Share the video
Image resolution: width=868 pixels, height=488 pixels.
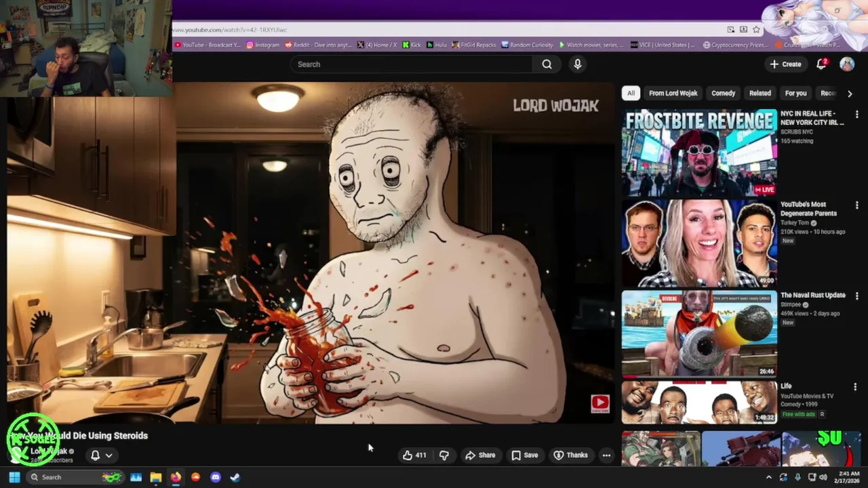479,455
